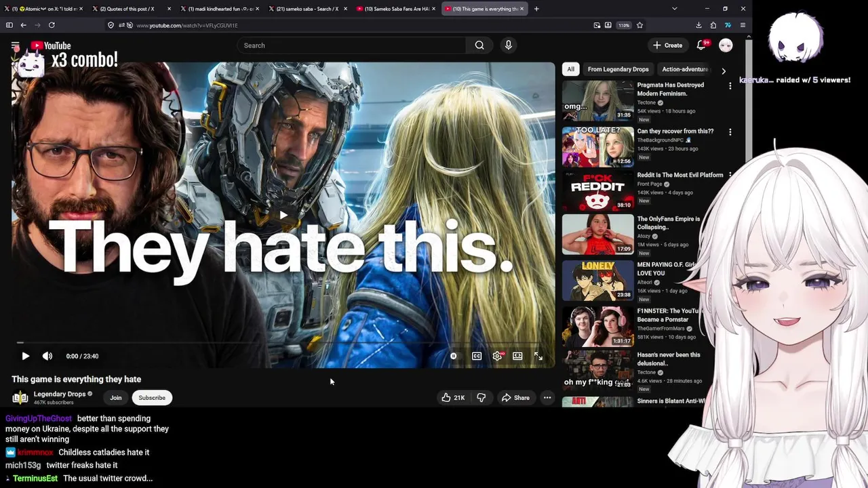The image size is (868, 488).
Task: Open the site shield protection info
Action: tap(111, 25)
